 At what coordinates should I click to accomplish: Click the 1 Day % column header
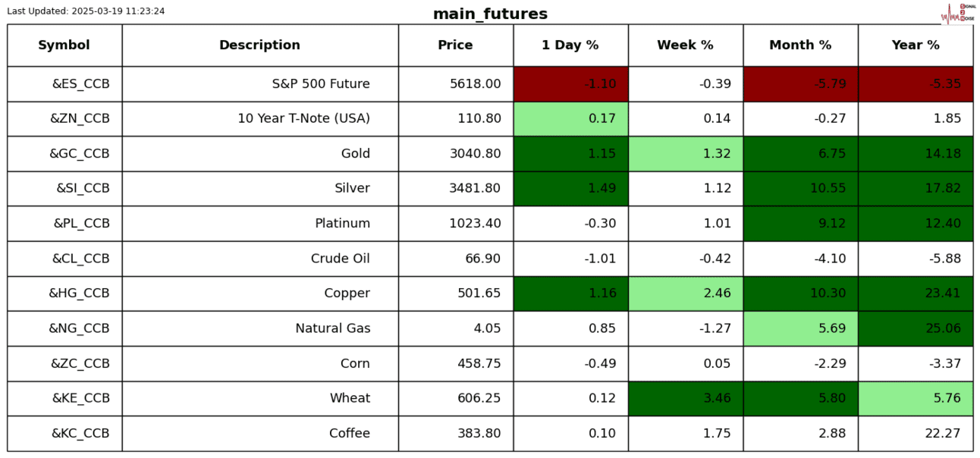coord(570,45)
